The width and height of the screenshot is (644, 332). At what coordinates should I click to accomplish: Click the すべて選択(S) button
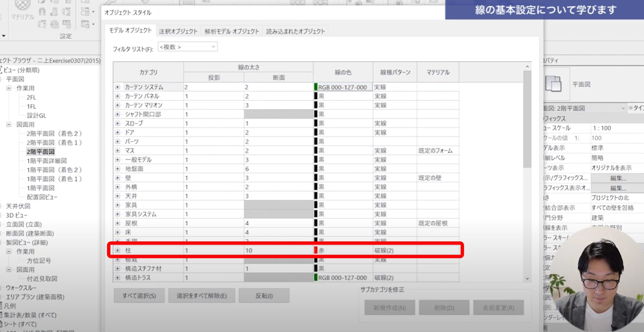pyautogui.click(x=139, y=296)
